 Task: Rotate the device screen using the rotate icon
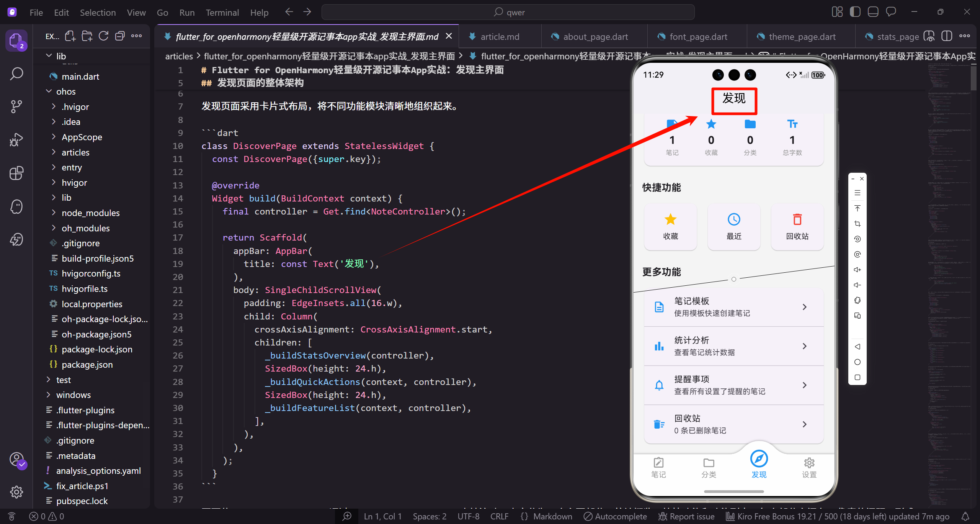(857, 238)
